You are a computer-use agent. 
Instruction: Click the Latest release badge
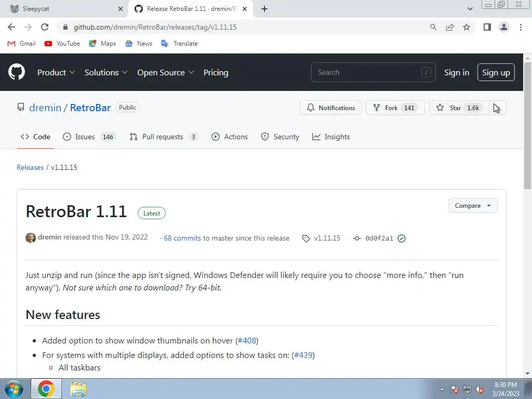click(x=151, y=213)
